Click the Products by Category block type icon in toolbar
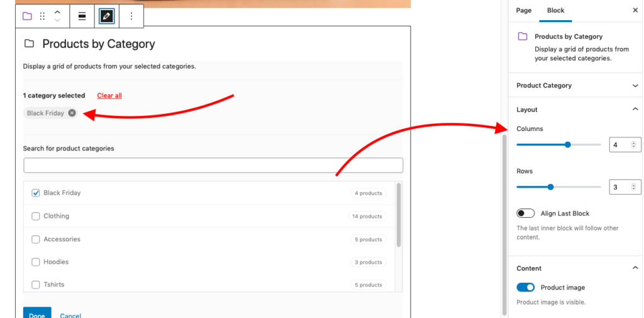The height and width of the screenshot is (318, 644). [x=27, y=16]
